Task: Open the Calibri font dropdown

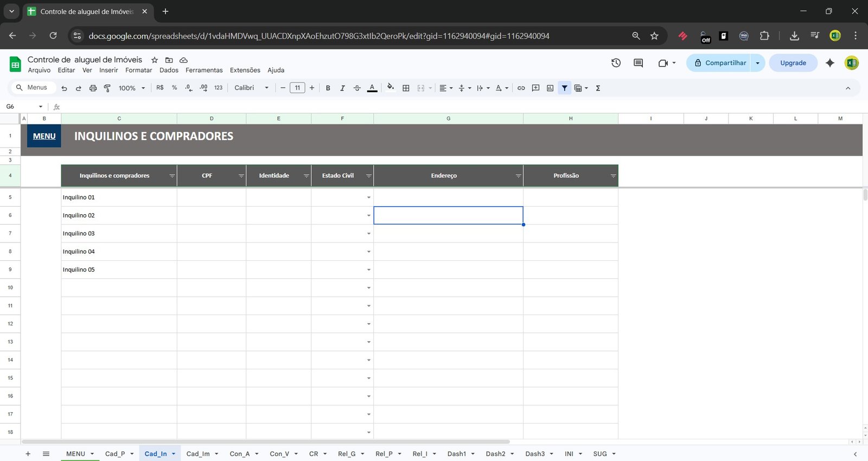Action: point(251,88)
